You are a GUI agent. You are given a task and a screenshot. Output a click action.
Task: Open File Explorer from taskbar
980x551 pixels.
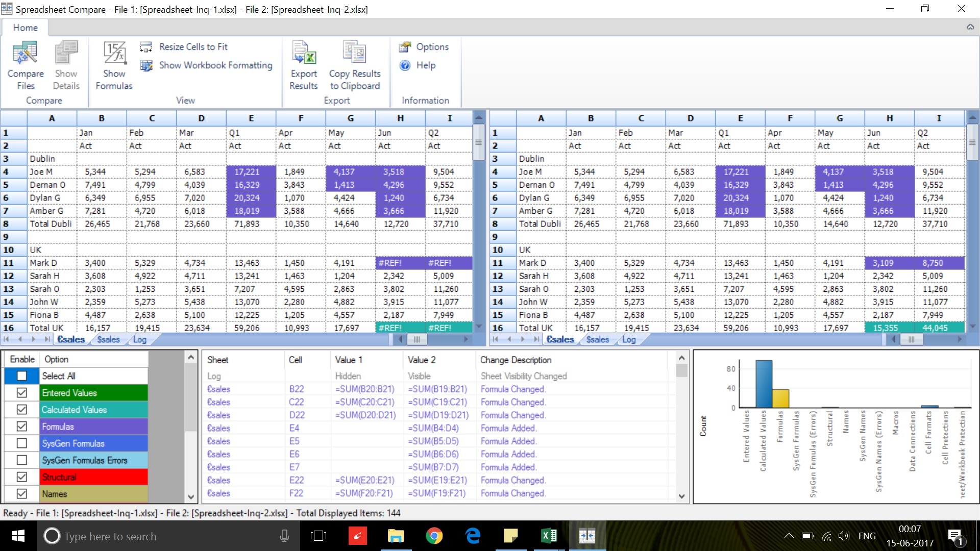(x=396, y=536)
